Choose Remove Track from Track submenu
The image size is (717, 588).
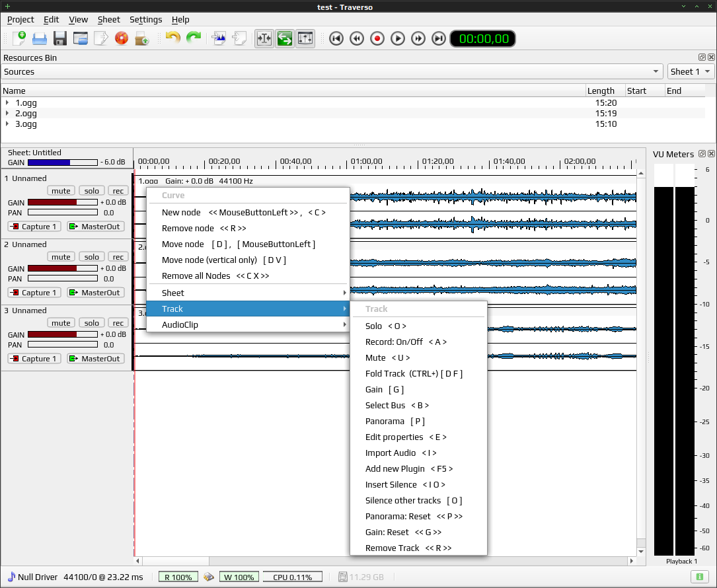pyautogui.click(x=418, y=548)
